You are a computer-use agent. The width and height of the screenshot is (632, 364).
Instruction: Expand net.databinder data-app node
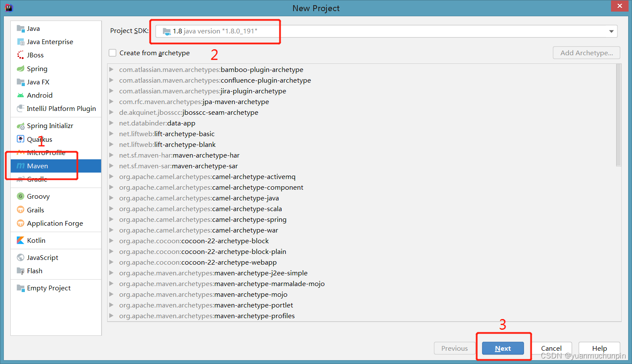[x=111, y=123]
